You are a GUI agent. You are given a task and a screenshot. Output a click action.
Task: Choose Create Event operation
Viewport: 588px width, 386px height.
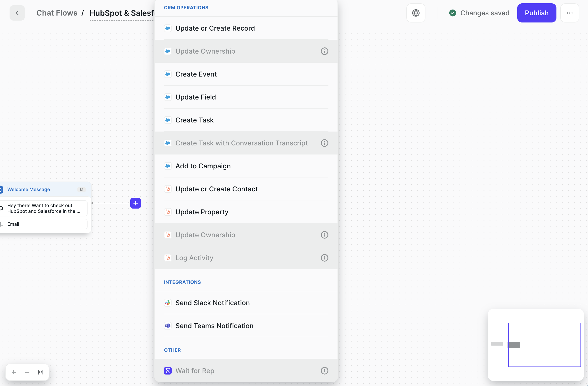click(x=246, y=74)
